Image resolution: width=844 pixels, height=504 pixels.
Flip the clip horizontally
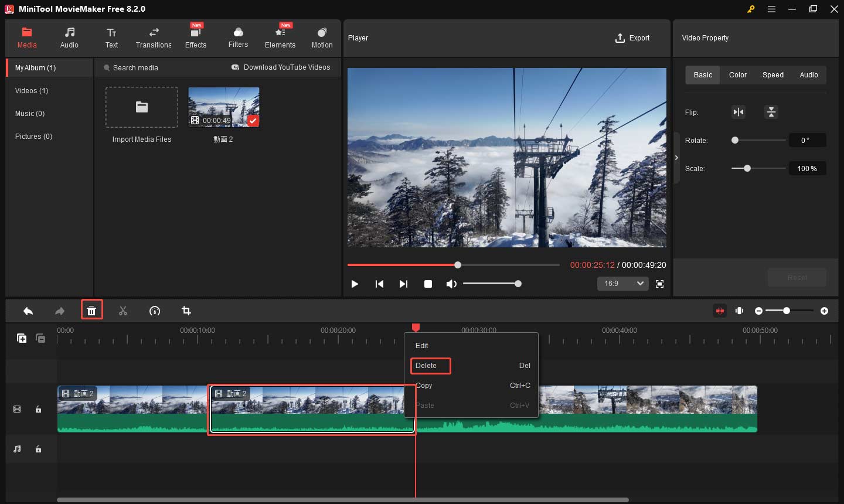click(738, 112)
